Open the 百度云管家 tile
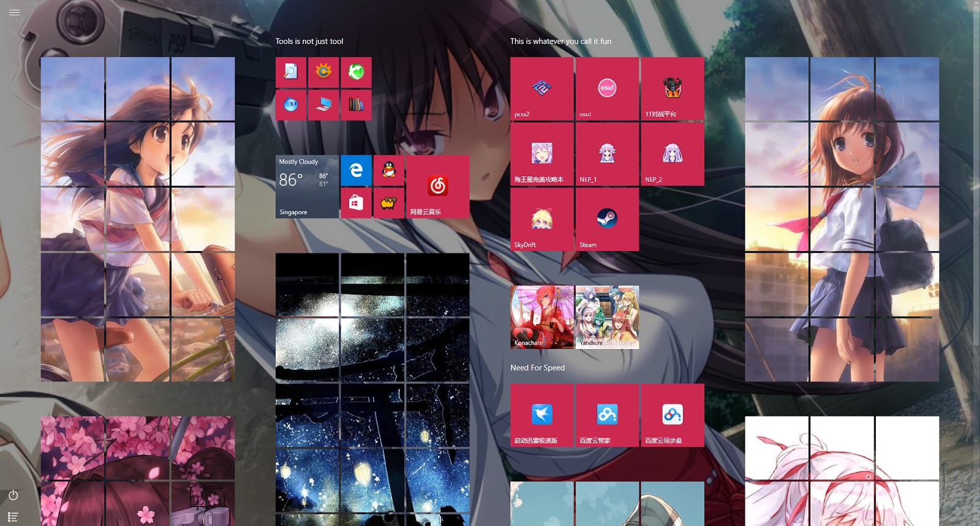 click(x=607, y=415)
